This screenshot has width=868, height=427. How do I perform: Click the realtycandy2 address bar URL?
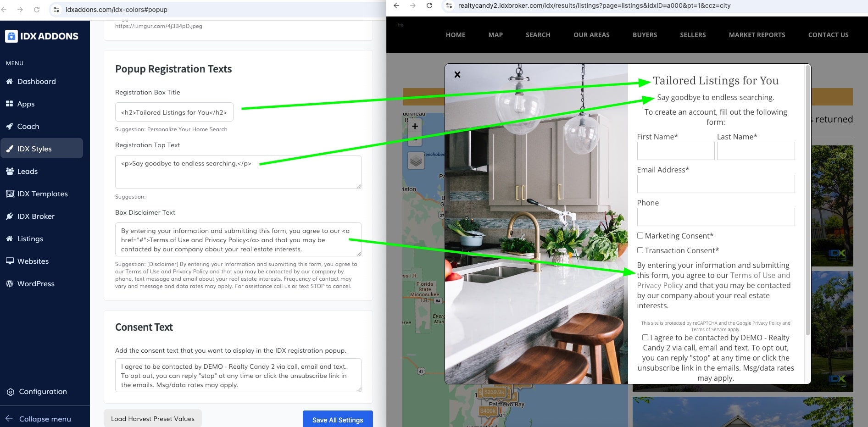(x=594, y=6)
